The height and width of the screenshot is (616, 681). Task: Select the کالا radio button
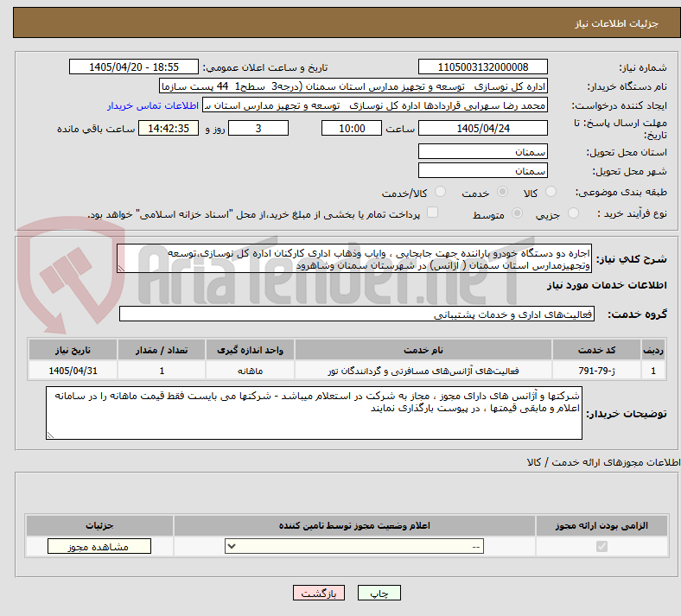point(551,192)
